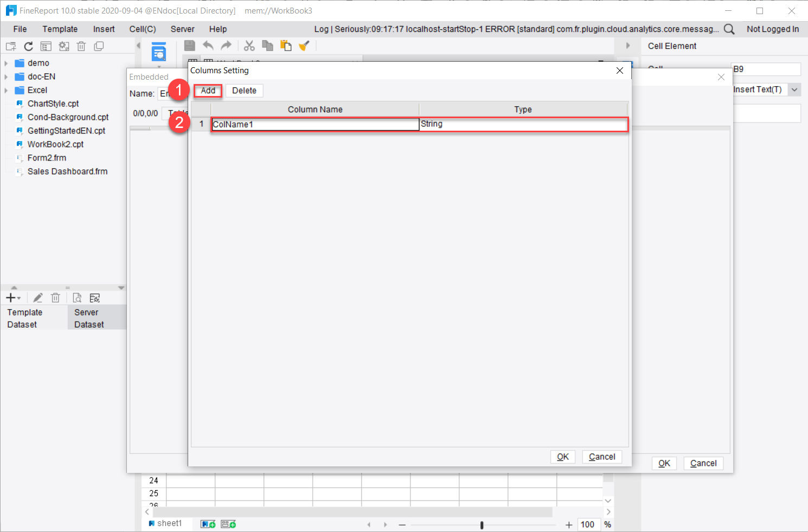Screen dimensions: 808x532
Task: Adjust the zoom slider
Action: [482, 524]
